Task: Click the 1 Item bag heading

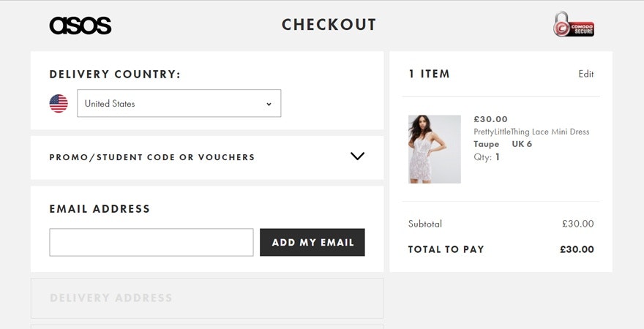Action: 429,74
